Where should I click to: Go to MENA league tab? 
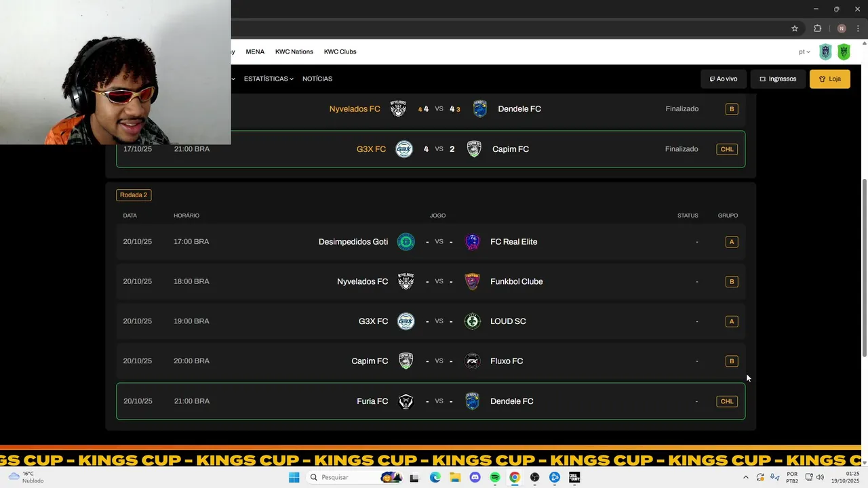tap(255, 52)
